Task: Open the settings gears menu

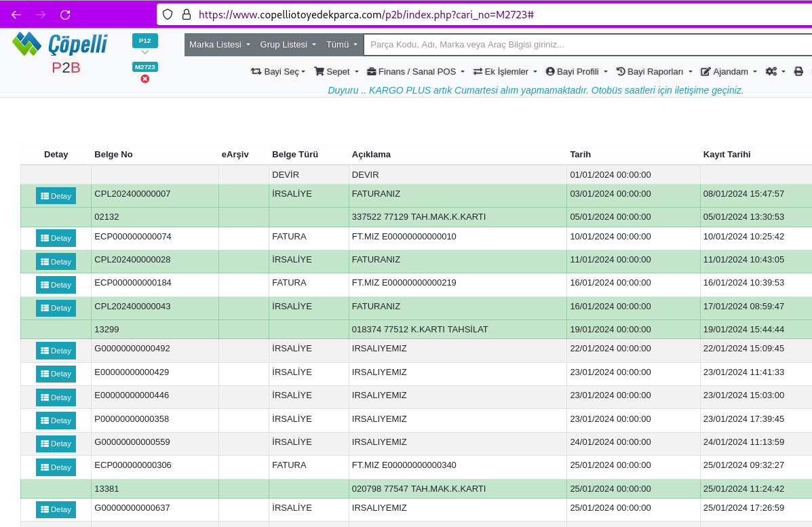Action: tap(775, 71)
